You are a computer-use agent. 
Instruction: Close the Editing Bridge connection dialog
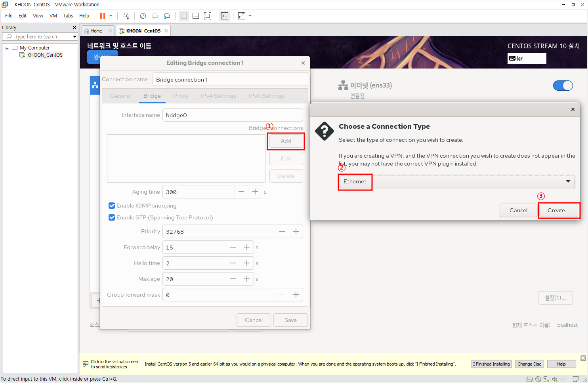click(303, 63)
